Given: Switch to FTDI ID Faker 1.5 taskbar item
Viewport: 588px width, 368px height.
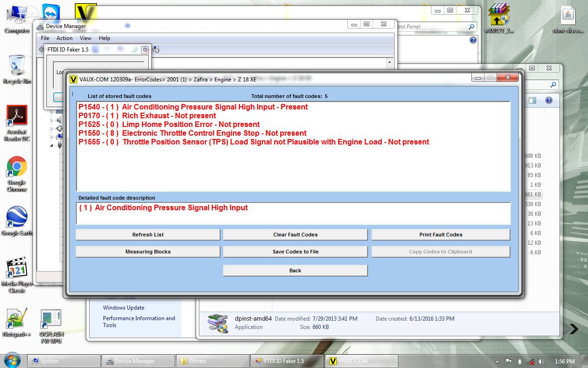Looking at the screenshot, I should 287,361.
